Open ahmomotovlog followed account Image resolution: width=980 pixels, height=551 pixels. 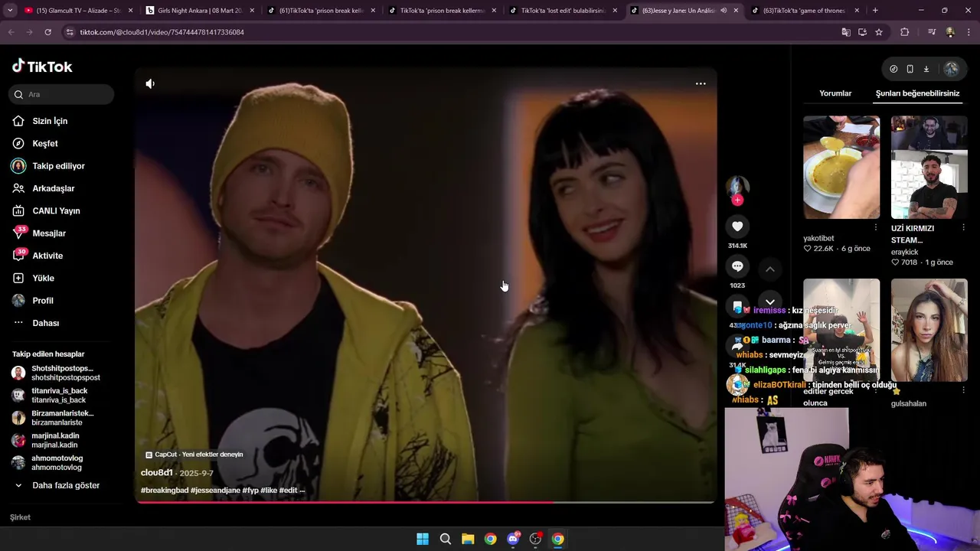pos(47,463)
